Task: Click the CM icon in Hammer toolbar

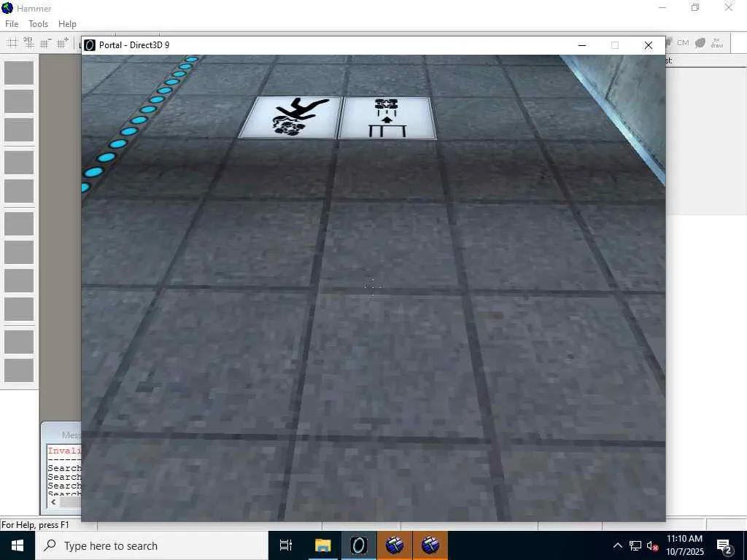Action: [683, 43]
